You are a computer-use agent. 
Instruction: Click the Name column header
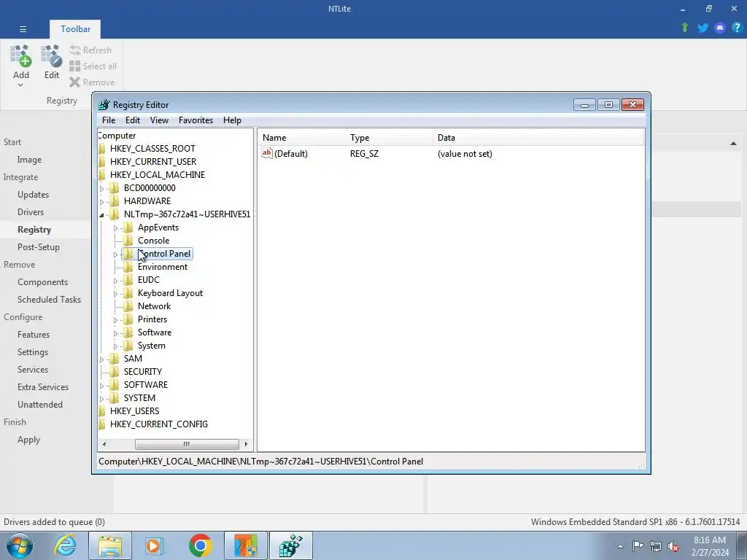pyautogui.click(x=301, y=138)
